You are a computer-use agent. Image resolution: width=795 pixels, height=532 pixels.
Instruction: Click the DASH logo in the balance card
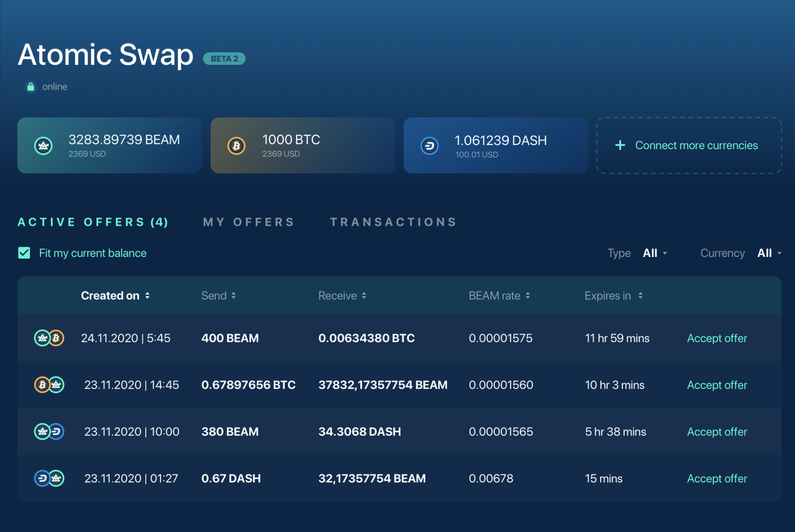pos(429,146)
